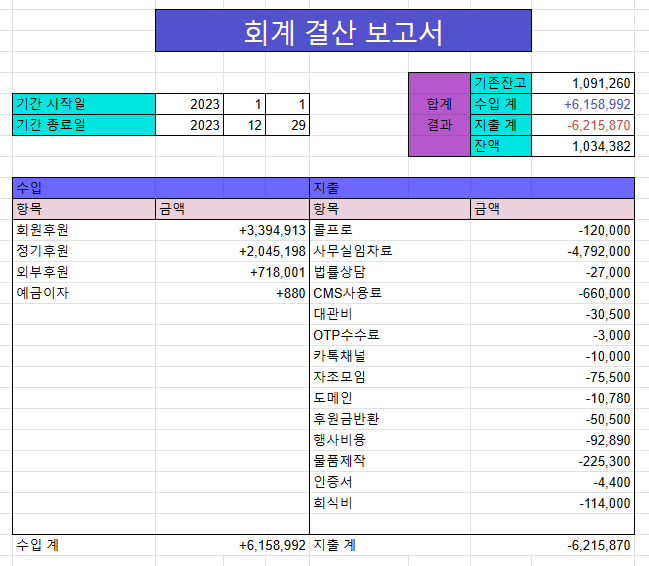This screenshot has width=649, height=566.
Task: Click the 예금이자 income item
Action: click(84, 293)
